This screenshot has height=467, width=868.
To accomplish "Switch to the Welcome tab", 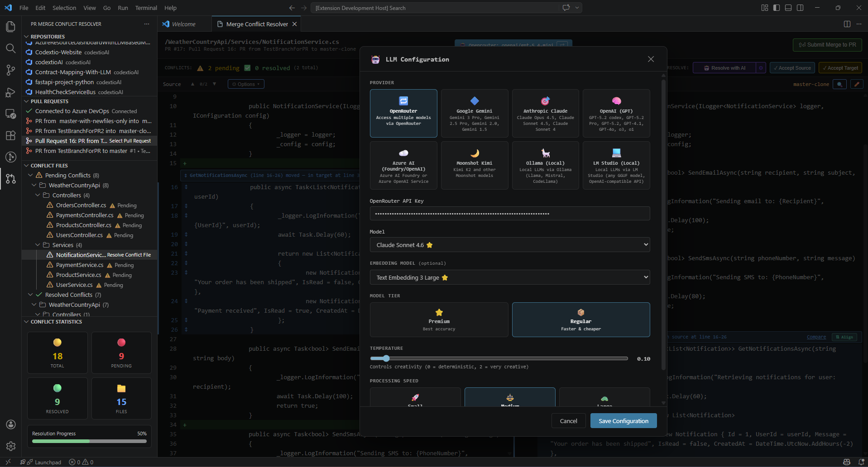I will coord(184,24).
